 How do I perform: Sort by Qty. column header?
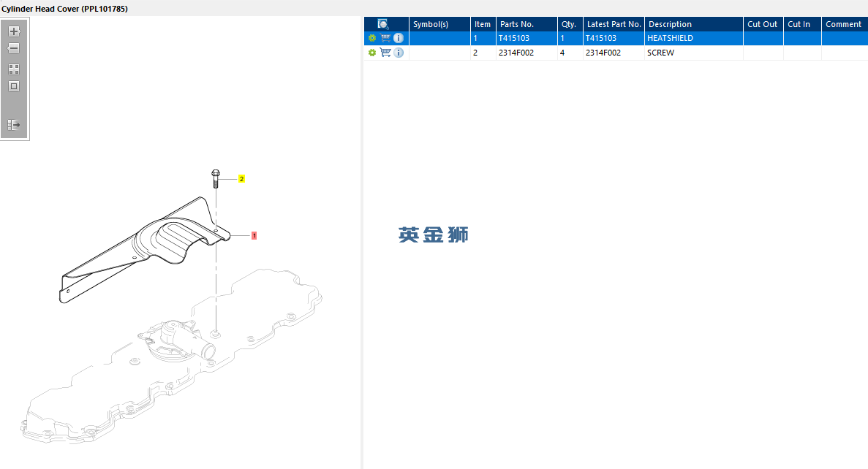(x=570, y=24)
